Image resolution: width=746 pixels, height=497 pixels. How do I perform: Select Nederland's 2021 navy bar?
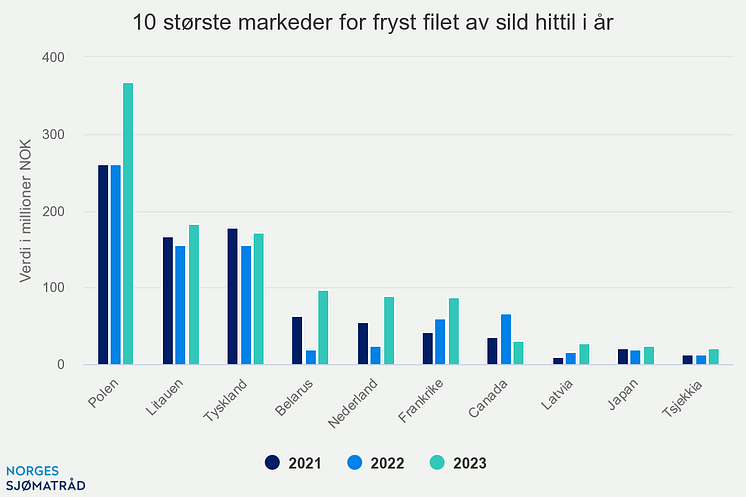pos(363,344)
